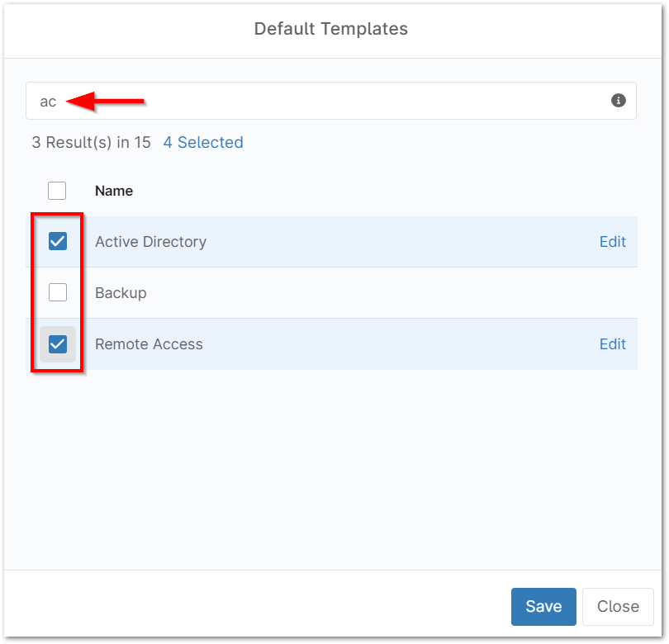Focus the template search field
Screen dimensions: 669x644
[330, 101]
